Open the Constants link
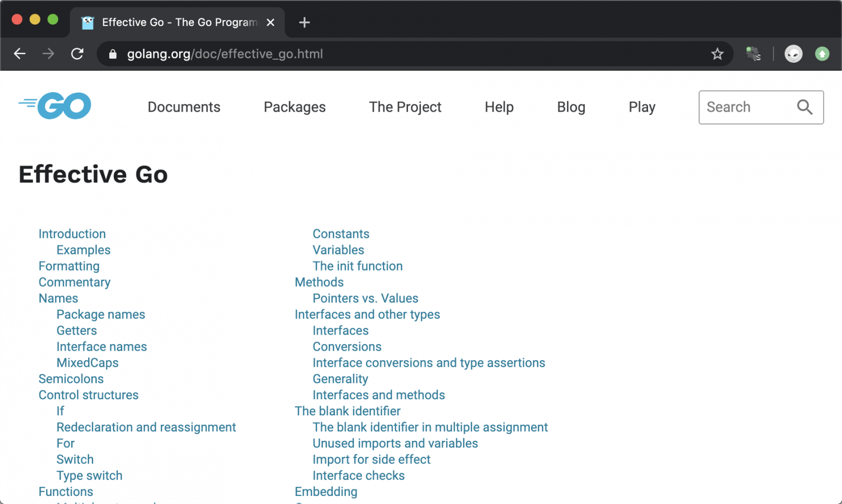 (341, 234)
